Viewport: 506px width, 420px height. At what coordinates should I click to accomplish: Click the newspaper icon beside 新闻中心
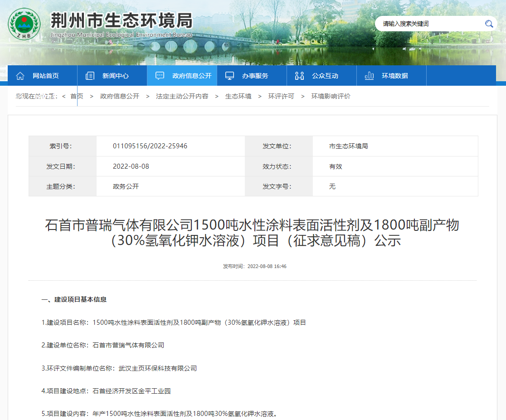click(90, 76)
